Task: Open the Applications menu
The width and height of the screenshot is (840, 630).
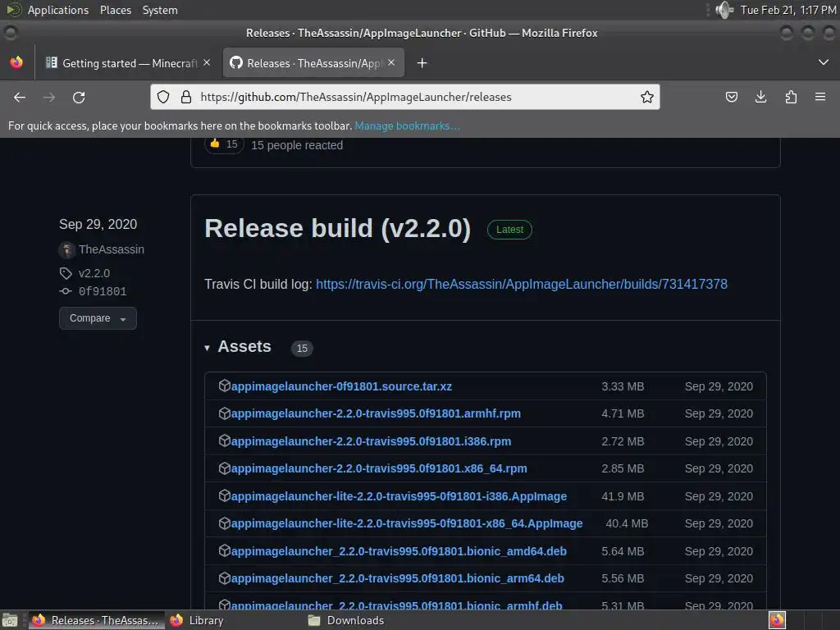Action: (58, 10)
